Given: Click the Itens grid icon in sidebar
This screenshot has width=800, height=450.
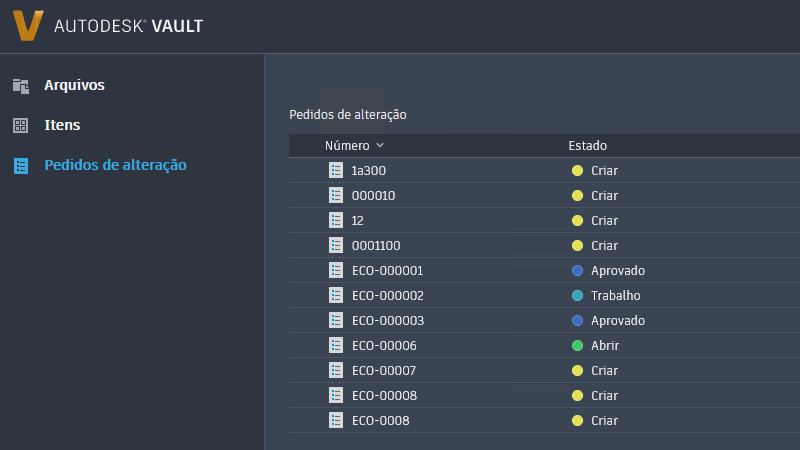Looking at the screenshot, I should point(20,126).
